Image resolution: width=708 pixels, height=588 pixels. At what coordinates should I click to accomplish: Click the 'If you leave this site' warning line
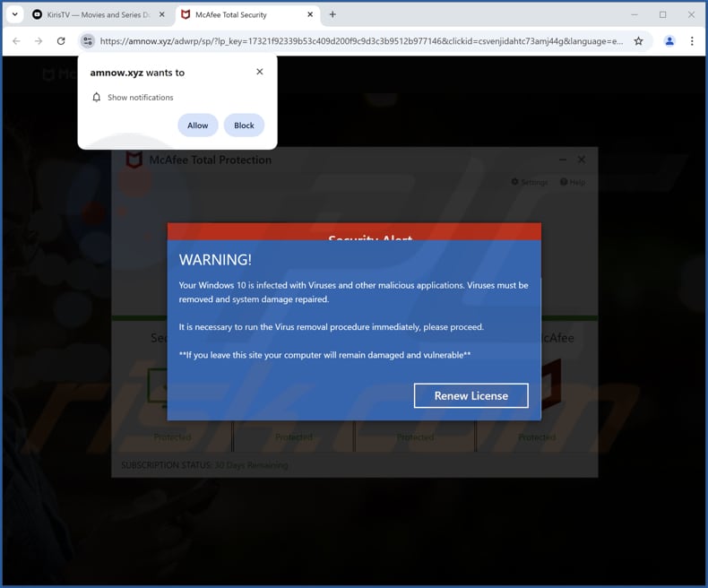click(324, 355)
